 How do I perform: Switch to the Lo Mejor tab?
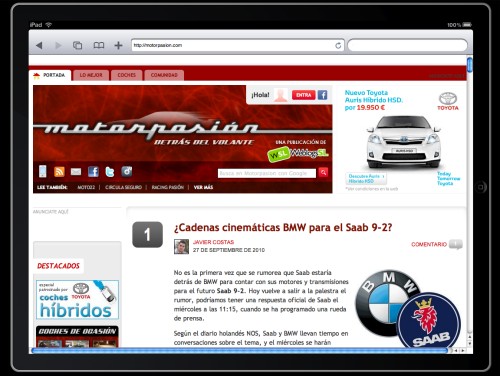[91, 75]
